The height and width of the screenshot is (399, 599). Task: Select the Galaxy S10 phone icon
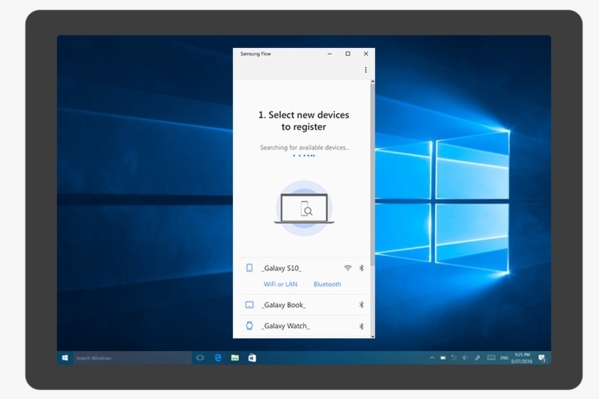(249, 268)
